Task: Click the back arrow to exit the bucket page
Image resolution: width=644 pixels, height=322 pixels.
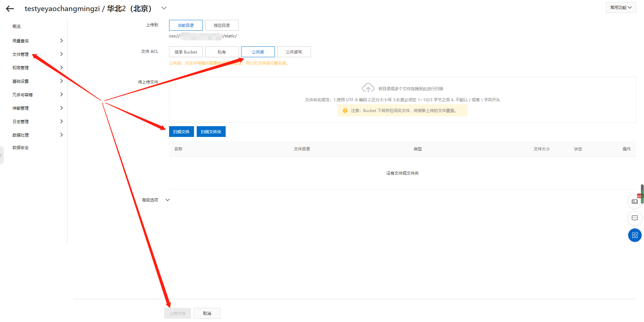Action: (x=10, y=8)
